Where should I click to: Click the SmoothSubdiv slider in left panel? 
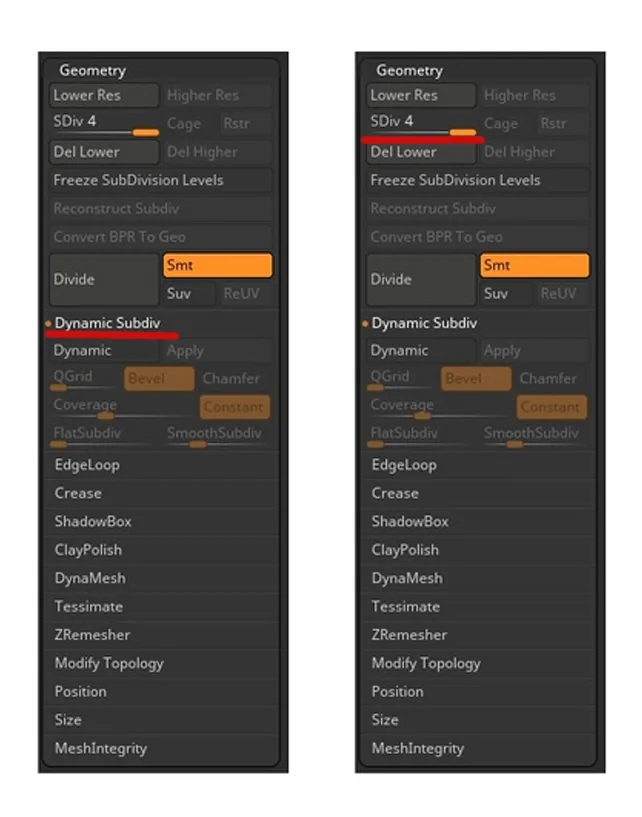coord(217,437)
